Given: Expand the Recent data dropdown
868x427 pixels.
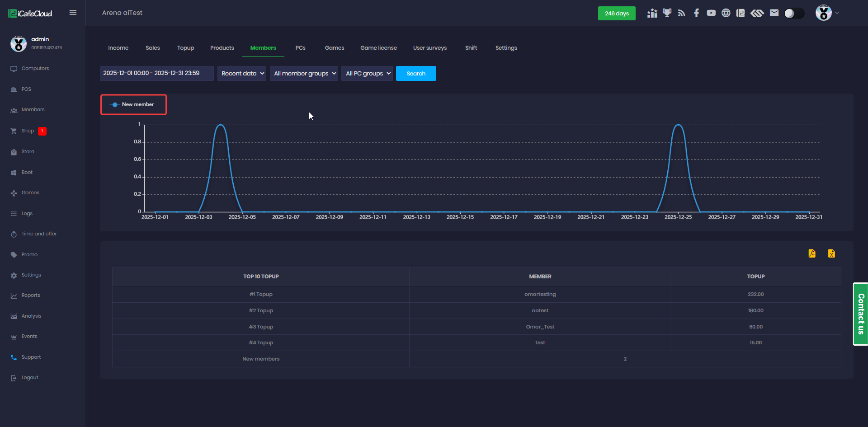Looking at the screenshot, I should pyautogui.click(x=242, y=74).
